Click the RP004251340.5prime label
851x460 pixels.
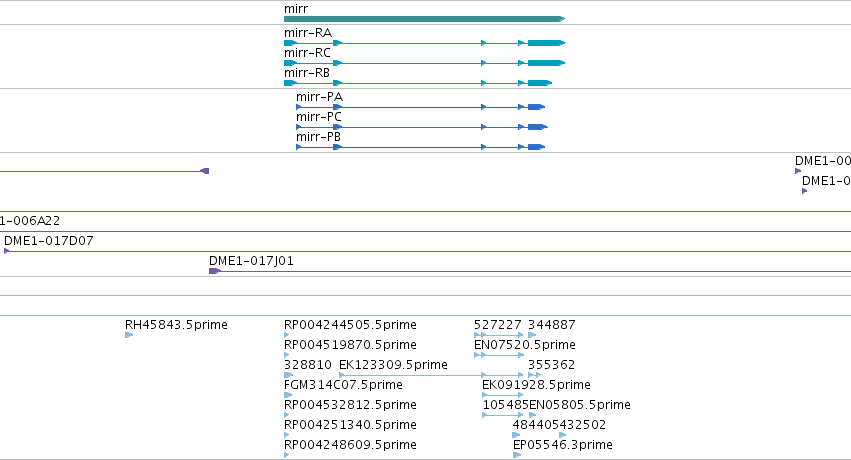point(351,425)
